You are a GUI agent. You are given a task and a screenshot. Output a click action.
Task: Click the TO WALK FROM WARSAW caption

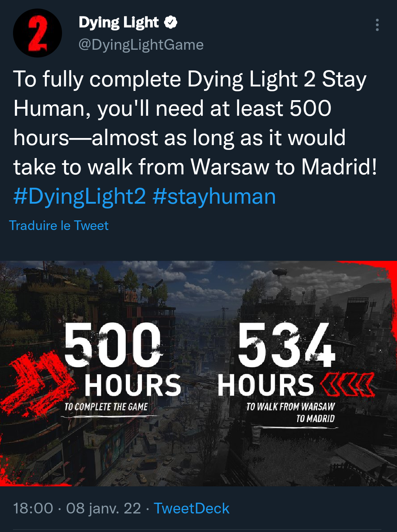(291, 407)
